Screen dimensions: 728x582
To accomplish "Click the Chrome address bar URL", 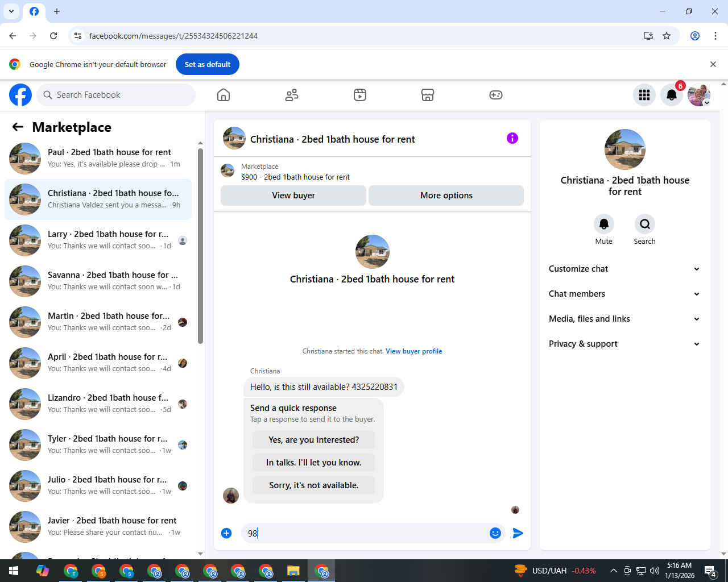I will tap(173, 36).
